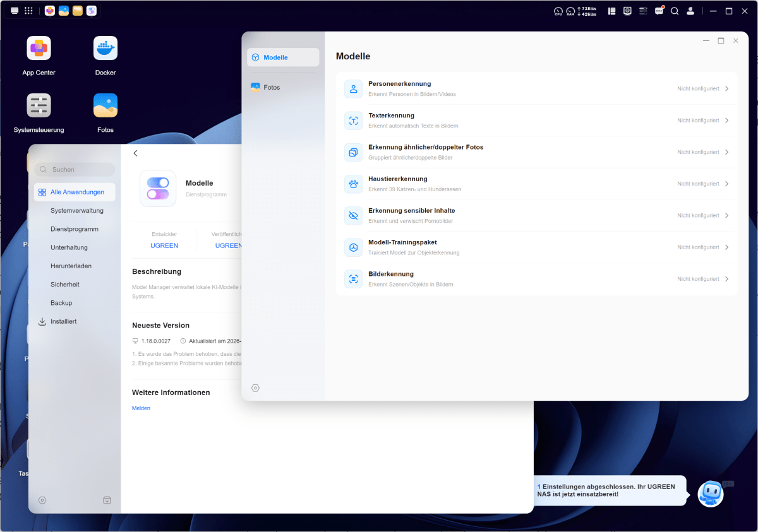Click the sensitive content crossed-eye icon
Viewport: 758px width, 532px height.
(354, 216)
